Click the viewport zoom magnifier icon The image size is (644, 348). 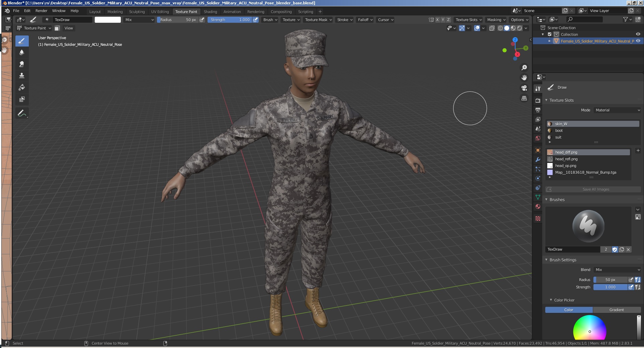coord(524,68)
